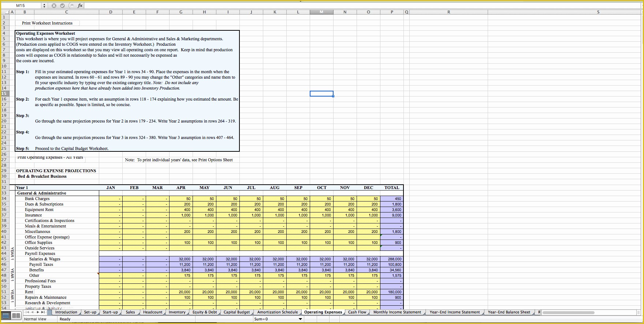Open the Year-End Balance Sheet tab
Viewport: 644px width, 324px height.
[509, 312]
